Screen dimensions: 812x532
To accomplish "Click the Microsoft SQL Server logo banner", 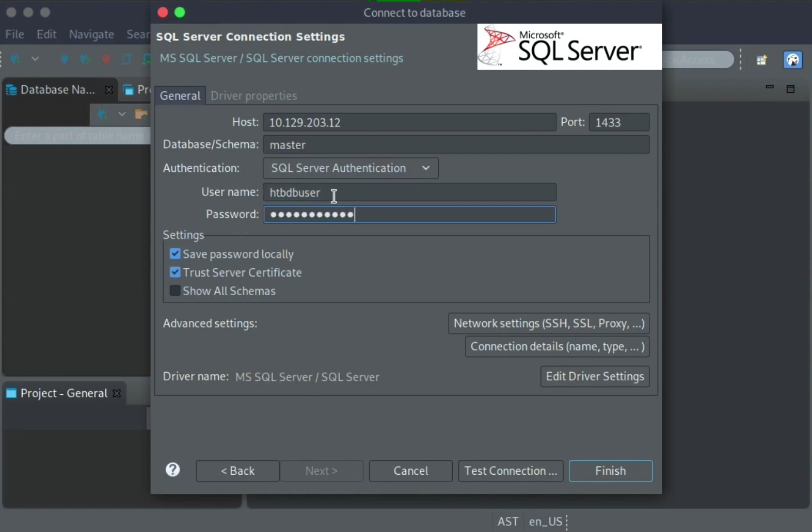I will pyautogui.click(x=569, y=46).
